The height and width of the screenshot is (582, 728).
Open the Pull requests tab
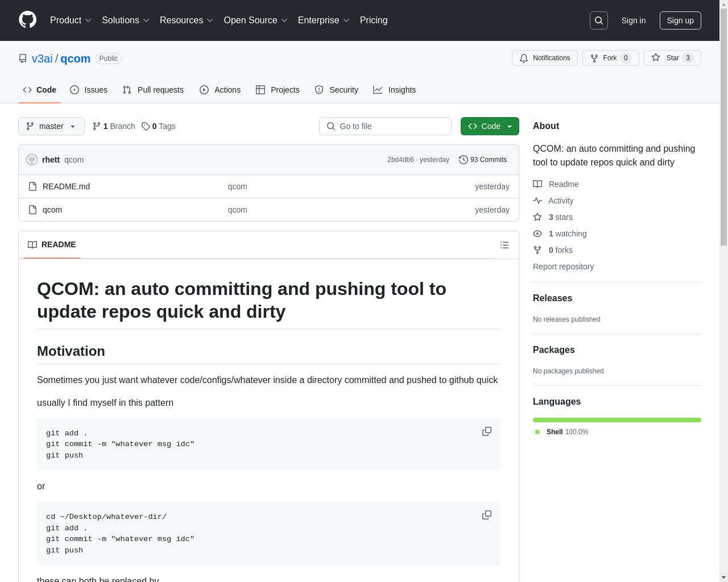pyautogui.click(x=153, y=90)
